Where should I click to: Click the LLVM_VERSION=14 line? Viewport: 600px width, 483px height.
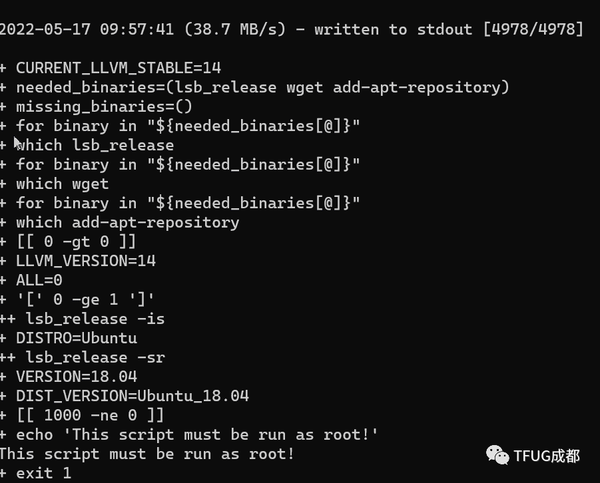(x=78, y=261)
